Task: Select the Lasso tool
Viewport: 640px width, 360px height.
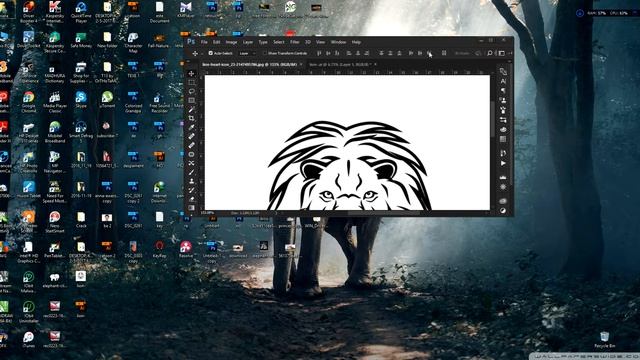Action: (191, 91)
